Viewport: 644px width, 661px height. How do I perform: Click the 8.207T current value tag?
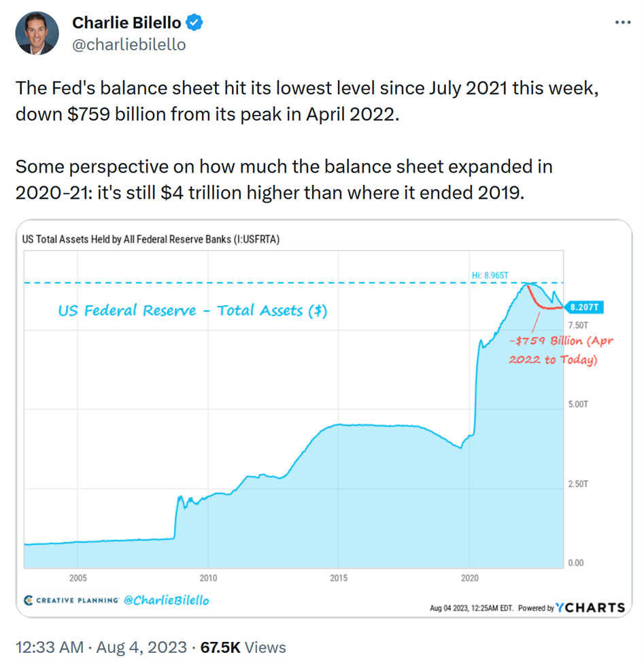583,307
